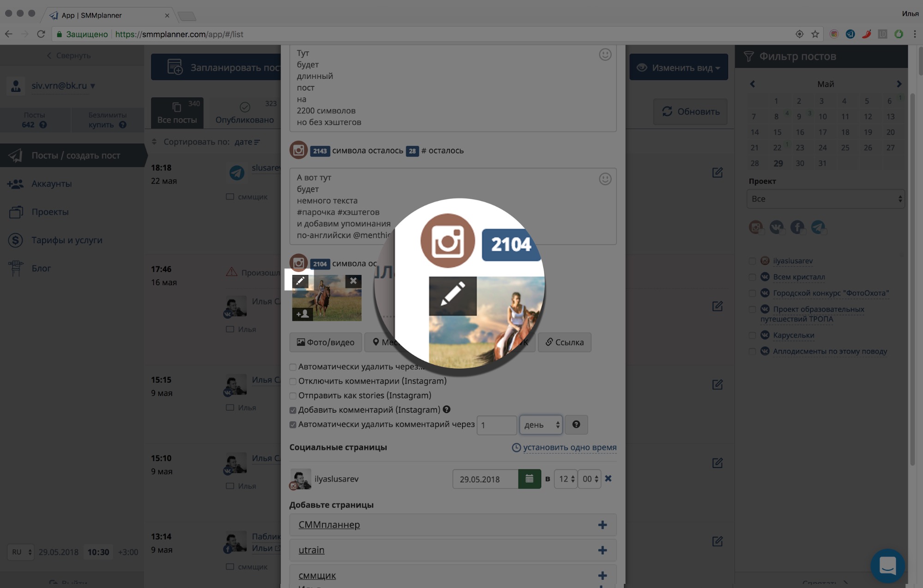Switch to Все посты tab

[177, 113]
